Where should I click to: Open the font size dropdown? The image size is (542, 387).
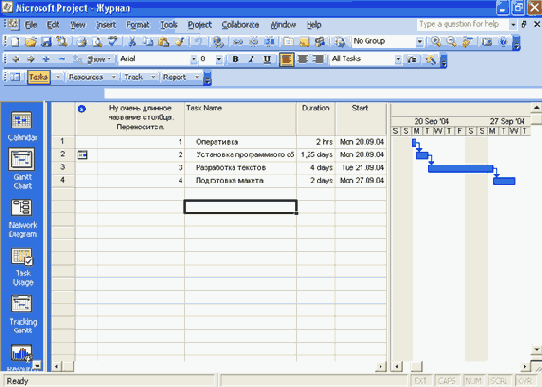pyautogui.click(x=219, y=59)
